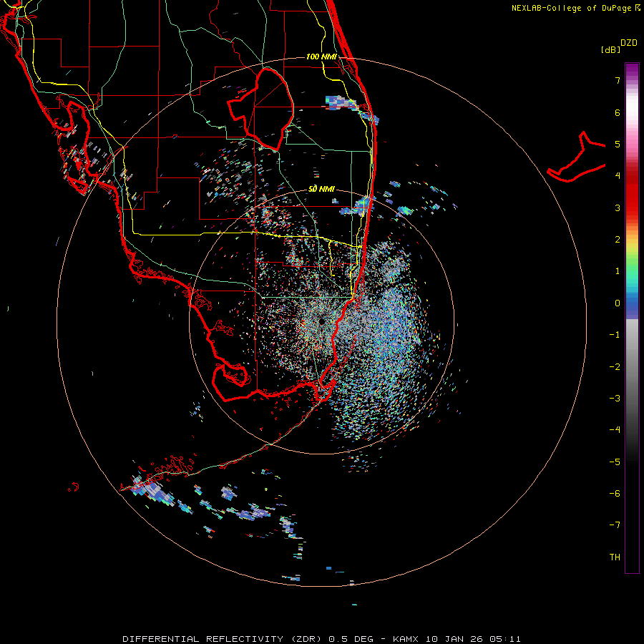Image resolution: width=644 pixels, height=644 pixels.
Task: Click the '2' value on color scale
Action: (x=618, y=240)
